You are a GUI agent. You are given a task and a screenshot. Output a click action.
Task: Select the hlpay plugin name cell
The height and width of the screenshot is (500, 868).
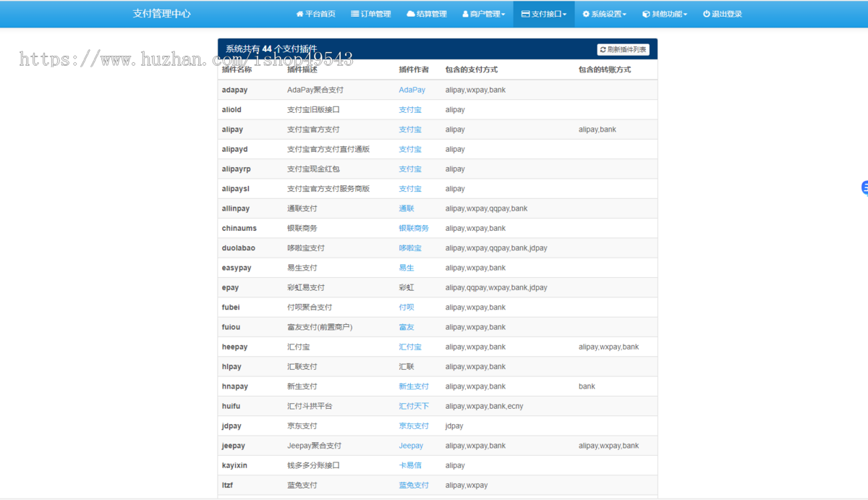click(232, 367)
